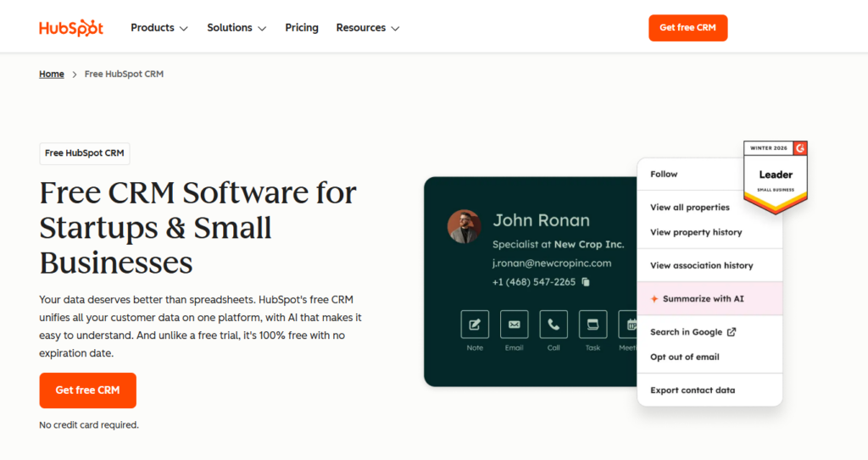Select Follow in the contact menu
This screenshot has height=460, width=868.
pos(664,175)
